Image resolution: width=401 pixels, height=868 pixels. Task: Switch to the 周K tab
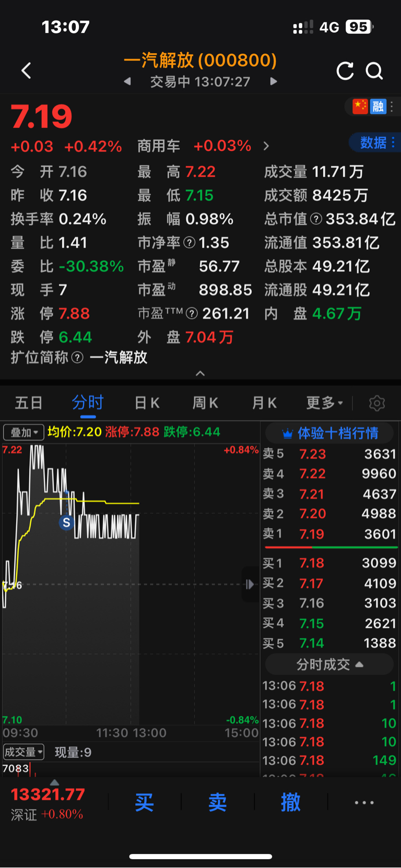(x=206, y=403)
